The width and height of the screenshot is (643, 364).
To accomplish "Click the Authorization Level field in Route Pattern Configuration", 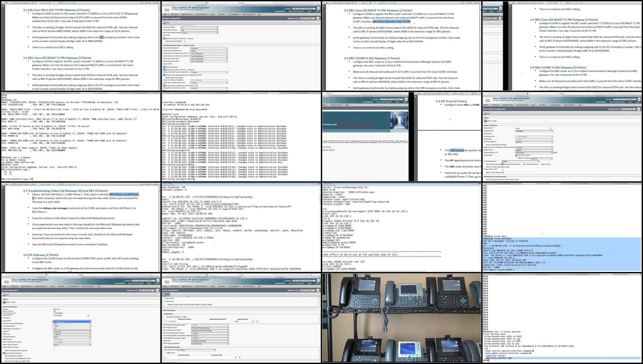I will tap(520, 170).
